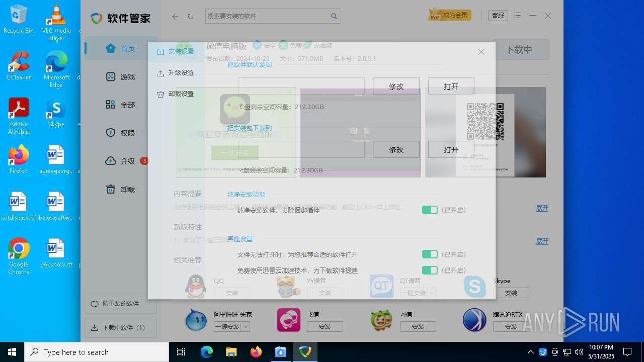Viewport: 644px width, 362px height.
Task: Open Skype desktop shortcut
Action: click(56, 113)
